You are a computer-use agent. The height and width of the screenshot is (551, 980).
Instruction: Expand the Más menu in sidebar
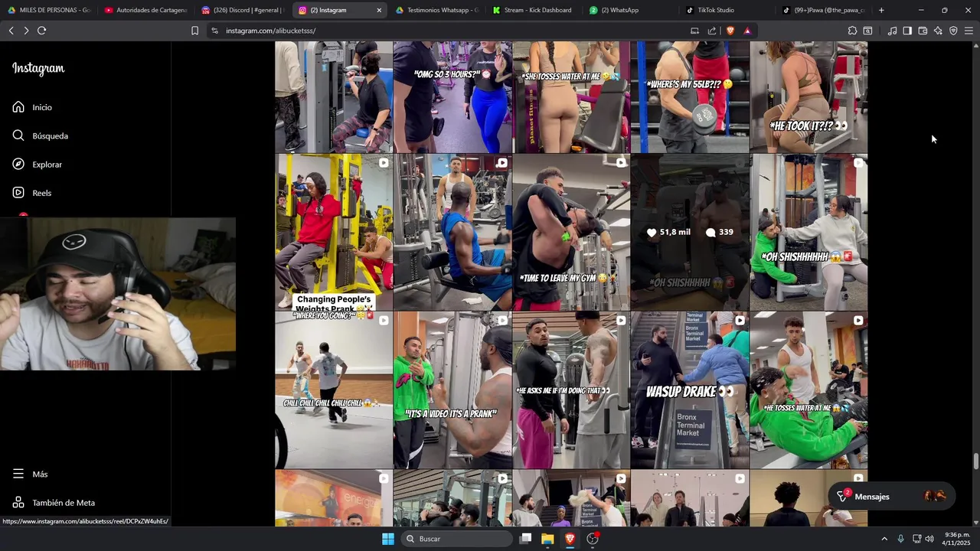pyautogui.click(x=31, y=474)
